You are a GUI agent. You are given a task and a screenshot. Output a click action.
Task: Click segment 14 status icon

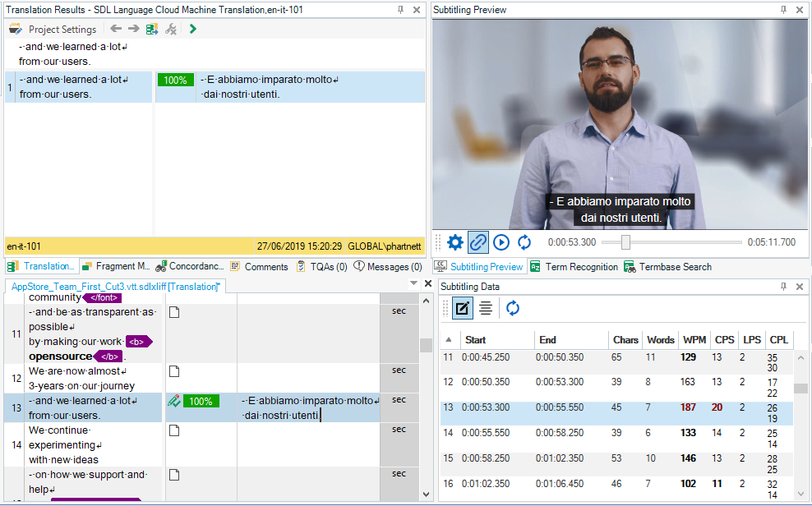click(x=174, y=430)
